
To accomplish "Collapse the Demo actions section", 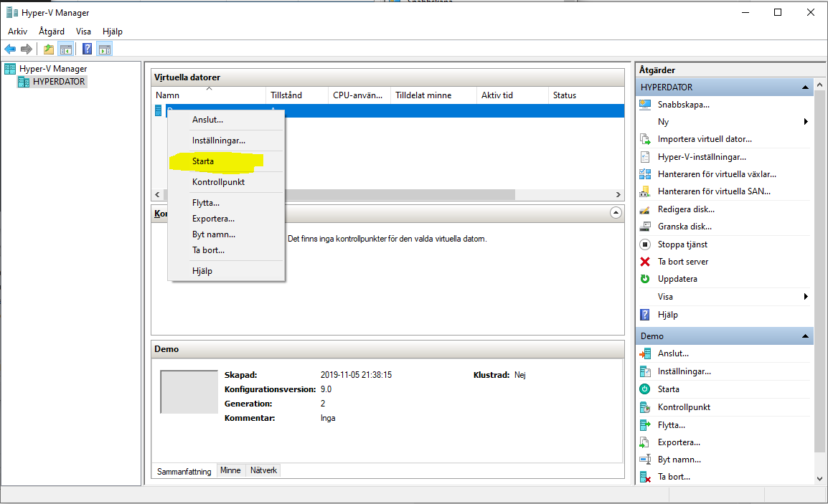I will pos(805,336).
